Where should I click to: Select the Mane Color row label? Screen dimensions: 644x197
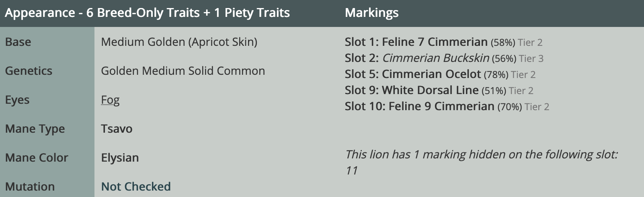tap(37, 158)
